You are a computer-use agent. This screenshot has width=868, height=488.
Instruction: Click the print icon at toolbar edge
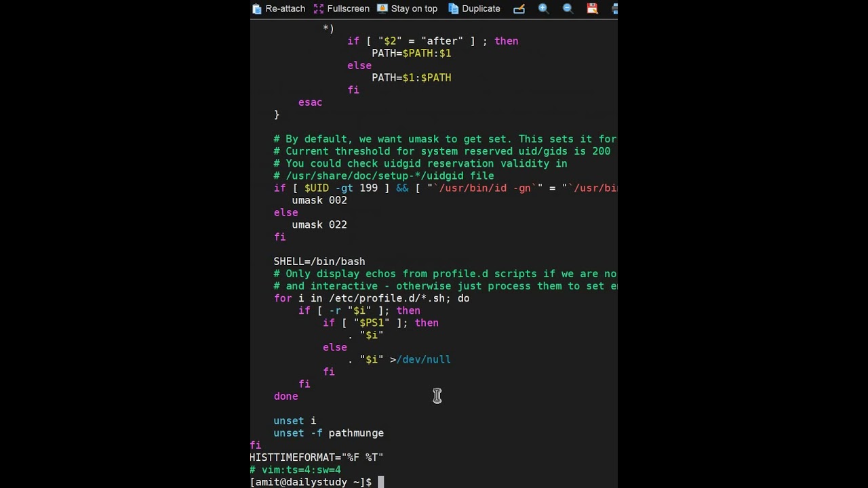tap(614, 9)
